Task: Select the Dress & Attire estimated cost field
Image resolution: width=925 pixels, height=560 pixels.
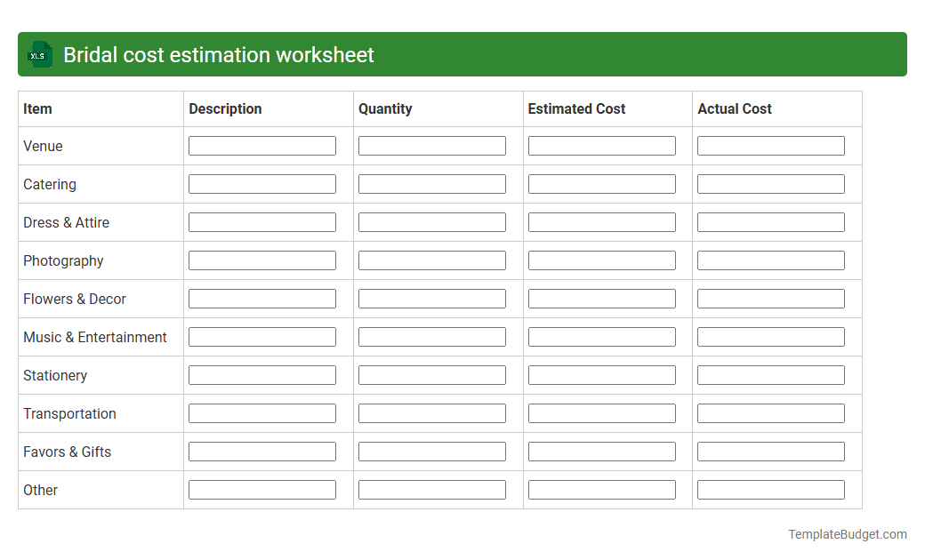Action: tap(601, 221)
